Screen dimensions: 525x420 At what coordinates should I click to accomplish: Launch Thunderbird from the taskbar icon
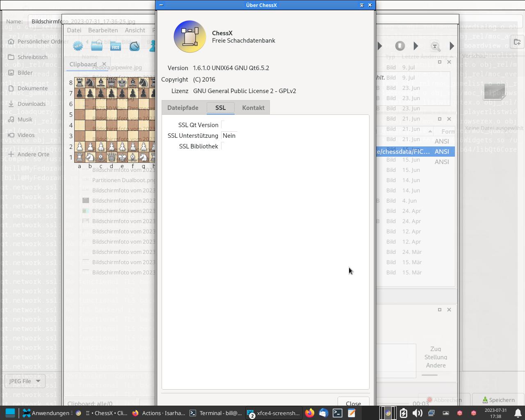324,413
